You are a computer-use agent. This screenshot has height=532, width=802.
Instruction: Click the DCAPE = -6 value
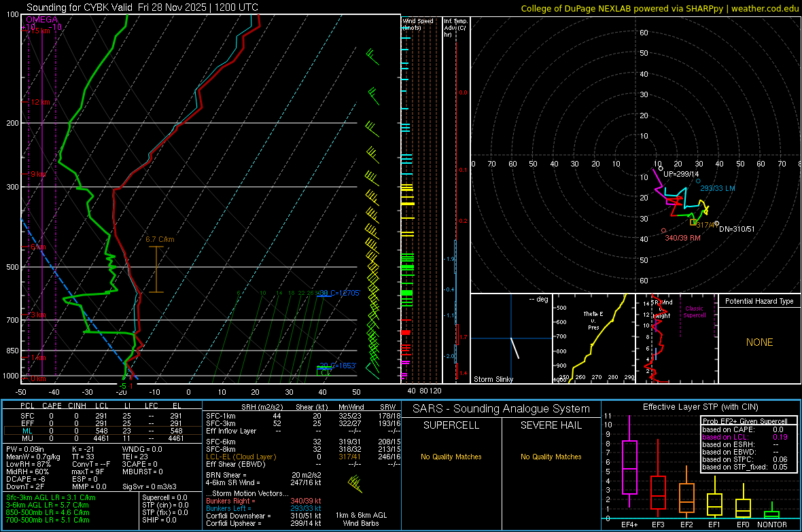point(26,479)
